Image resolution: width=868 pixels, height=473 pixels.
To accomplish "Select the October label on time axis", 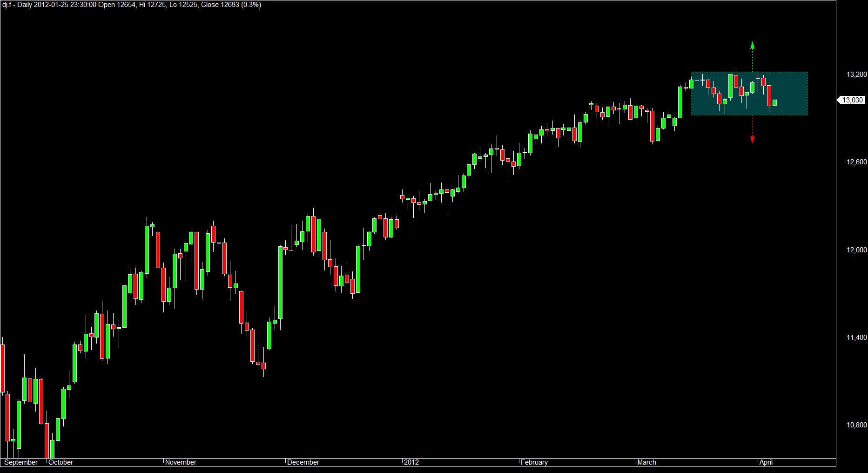I will click(x=61, y=462).
